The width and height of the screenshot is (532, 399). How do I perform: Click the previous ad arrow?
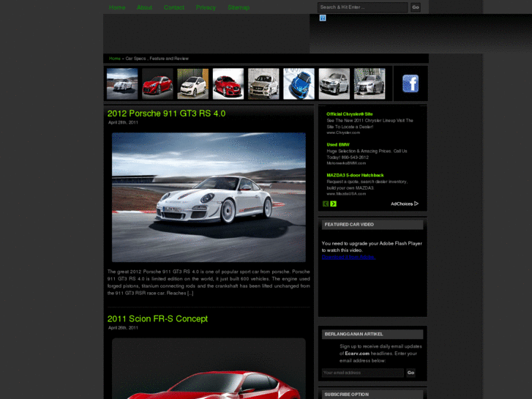326,204
